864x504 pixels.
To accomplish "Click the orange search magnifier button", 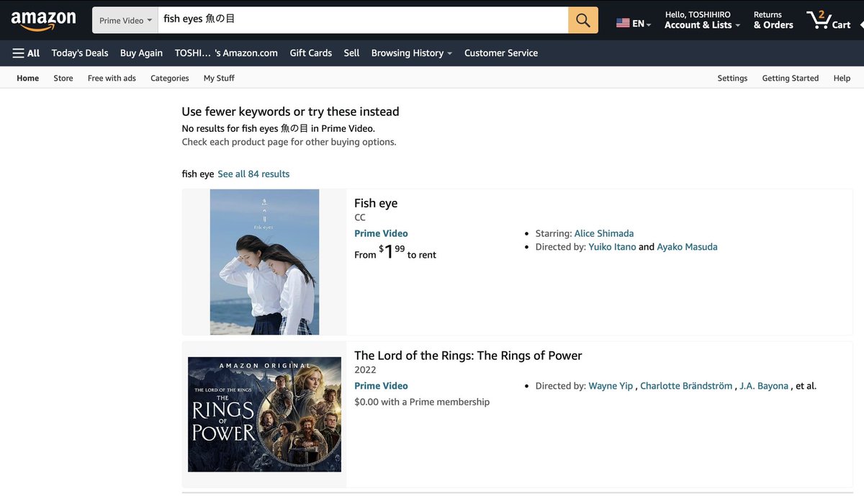I will [583, 19].
